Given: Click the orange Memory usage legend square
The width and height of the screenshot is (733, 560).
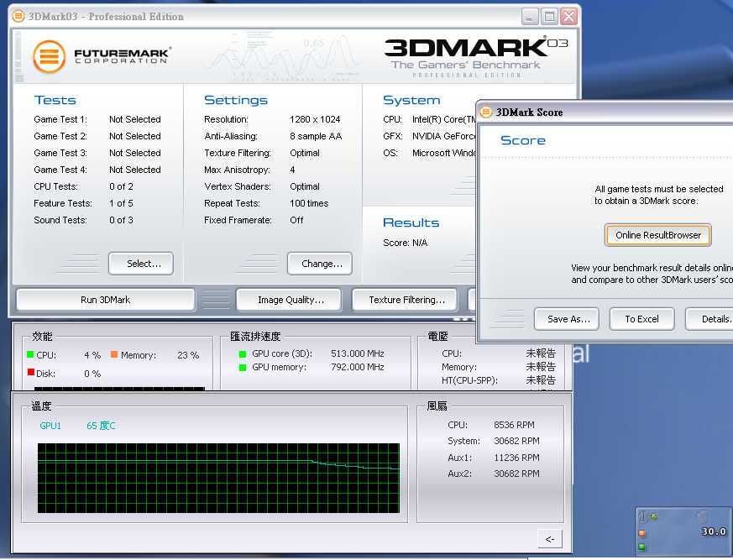Looking at the screenshot, I should [114, 354].
